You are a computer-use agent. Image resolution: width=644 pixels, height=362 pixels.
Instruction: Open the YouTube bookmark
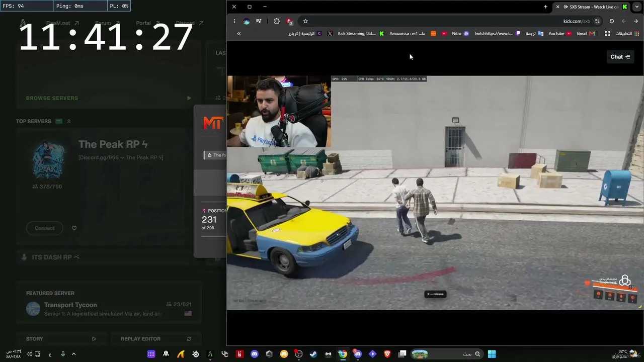point(559,34)
